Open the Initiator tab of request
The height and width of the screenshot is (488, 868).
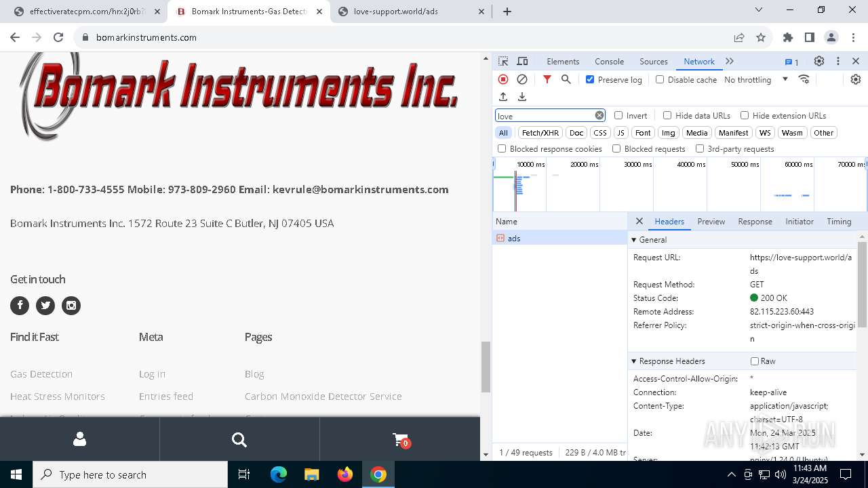800,222
